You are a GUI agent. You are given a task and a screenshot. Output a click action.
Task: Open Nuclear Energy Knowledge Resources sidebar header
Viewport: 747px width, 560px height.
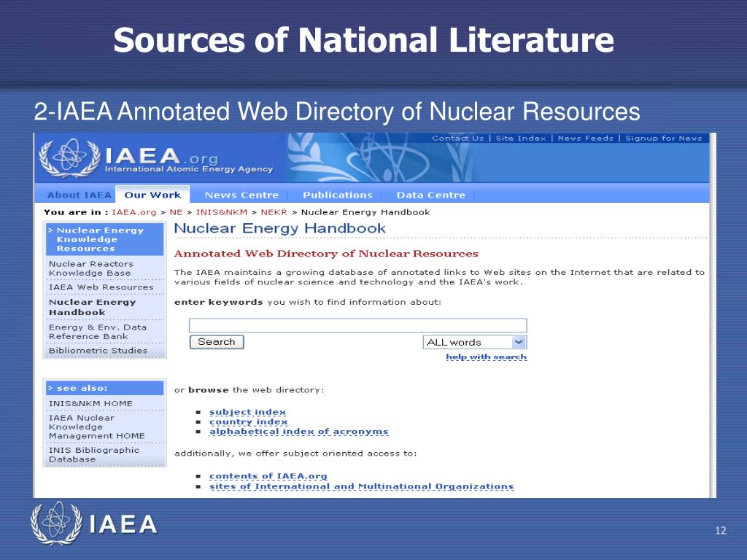(x=105, y=239)
